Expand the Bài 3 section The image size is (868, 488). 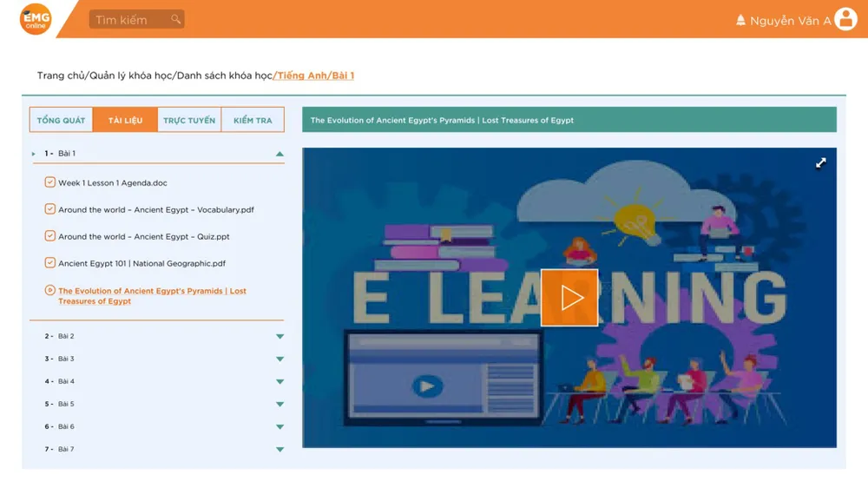[x=279, y=359]
